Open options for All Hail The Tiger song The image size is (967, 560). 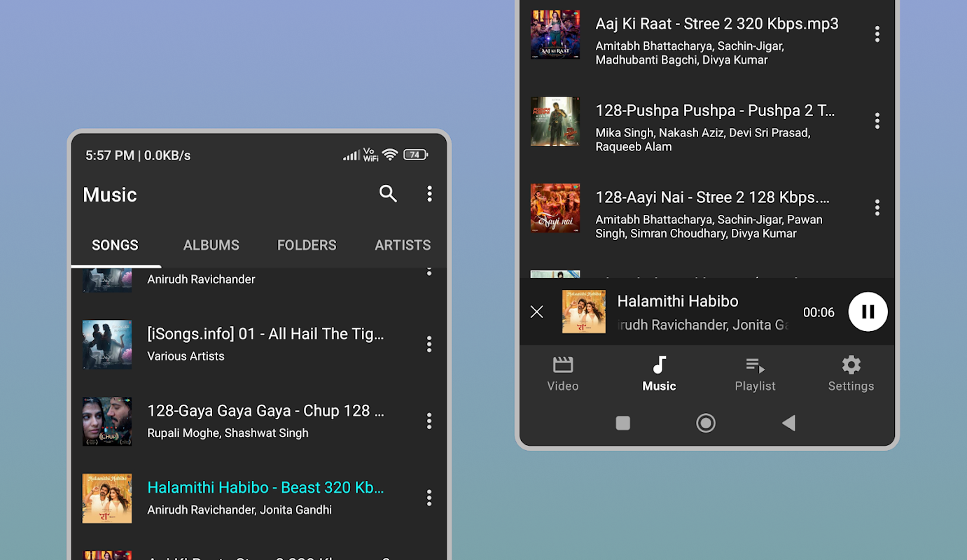tap(429, 344)
